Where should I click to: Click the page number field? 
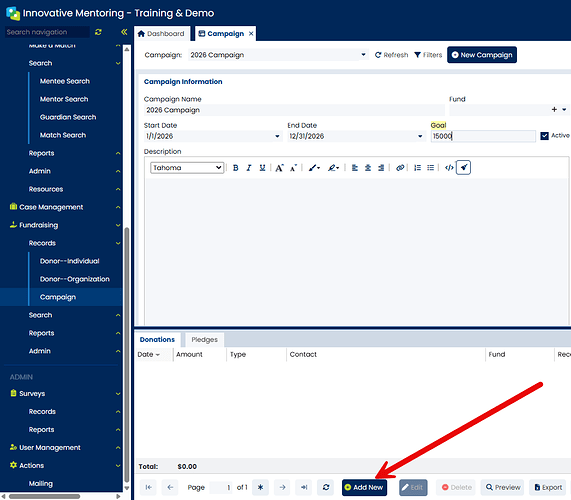pyautogui.click(x=221, y=487)
